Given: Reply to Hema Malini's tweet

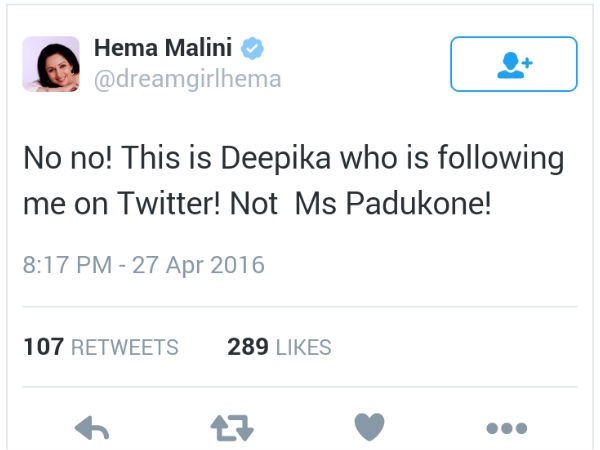Looking at the screenshot, I should coord(92,428).
